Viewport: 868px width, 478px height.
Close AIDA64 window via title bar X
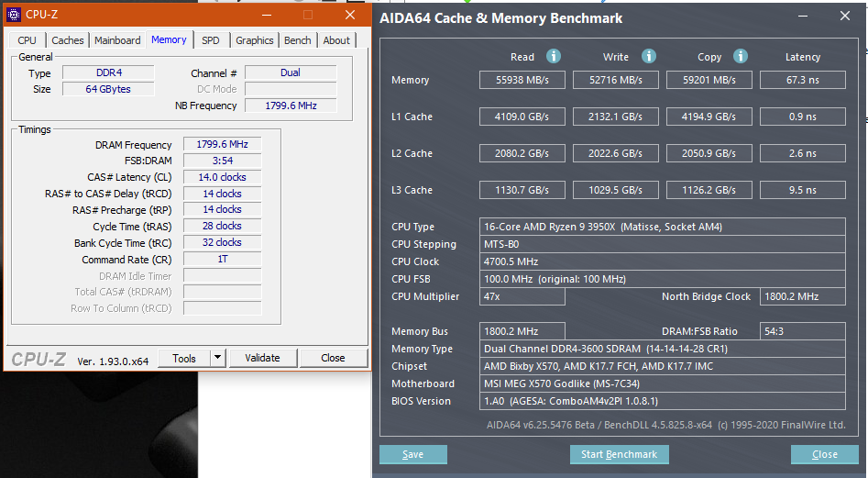click(845, 17)
